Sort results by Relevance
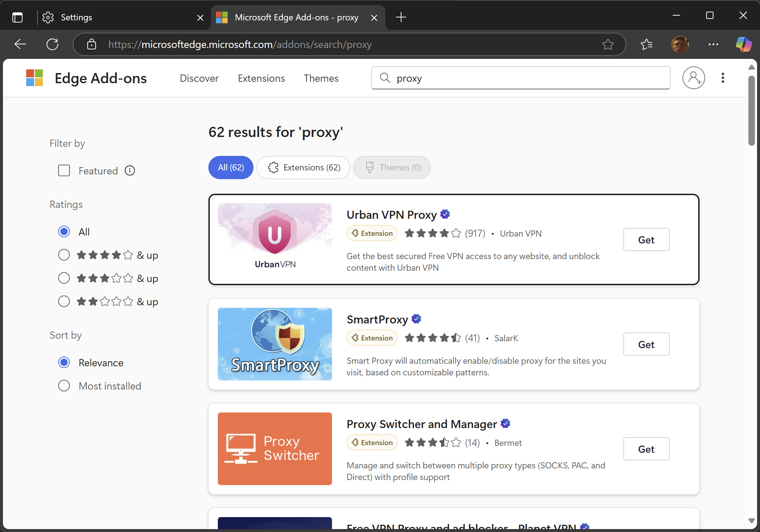 [x=64, y=362]
